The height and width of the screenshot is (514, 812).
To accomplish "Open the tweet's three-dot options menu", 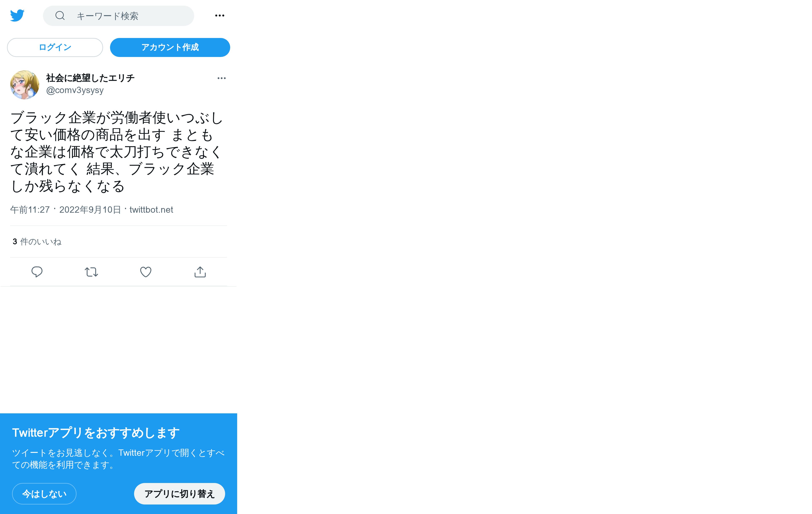I will tap(222, 78).
